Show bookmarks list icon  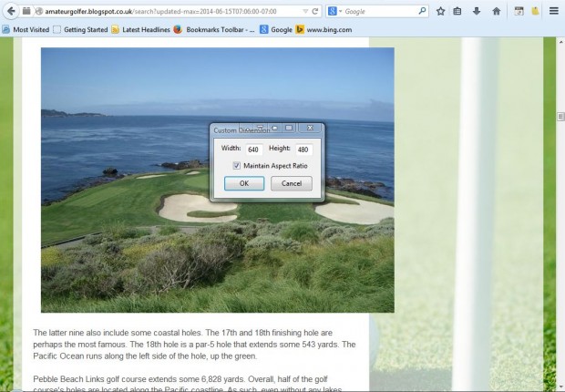(457, 12)
